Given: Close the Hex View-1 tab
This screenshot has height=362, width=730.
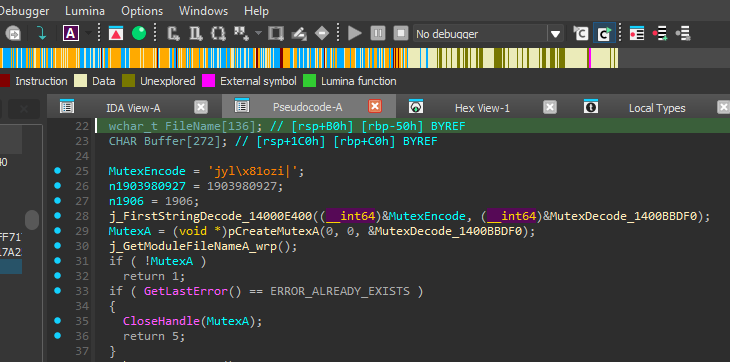Looking at the screenshot, I should pos(550,107).
